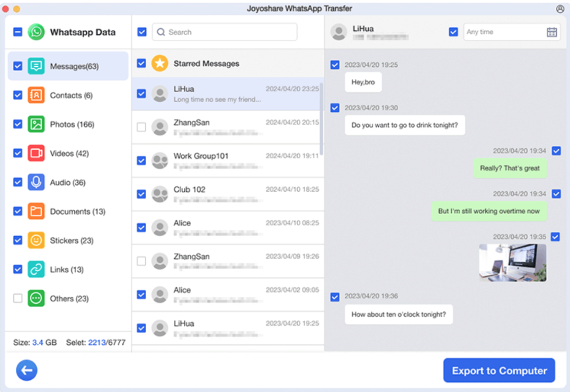This screenshot has width=570, height=392.
Task: Click the Starred Messages star icon
Action: (160, 63)
